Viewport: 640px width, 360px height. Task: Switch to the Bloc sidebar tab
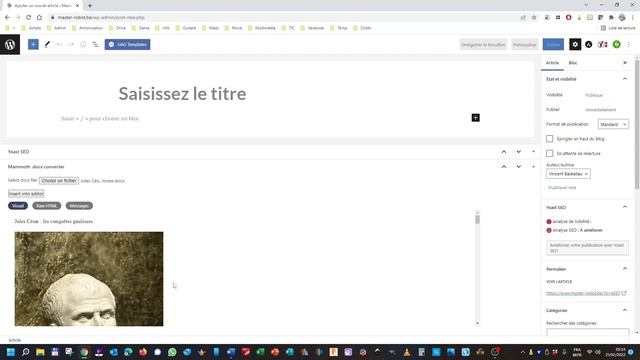(x=573, y=63)
